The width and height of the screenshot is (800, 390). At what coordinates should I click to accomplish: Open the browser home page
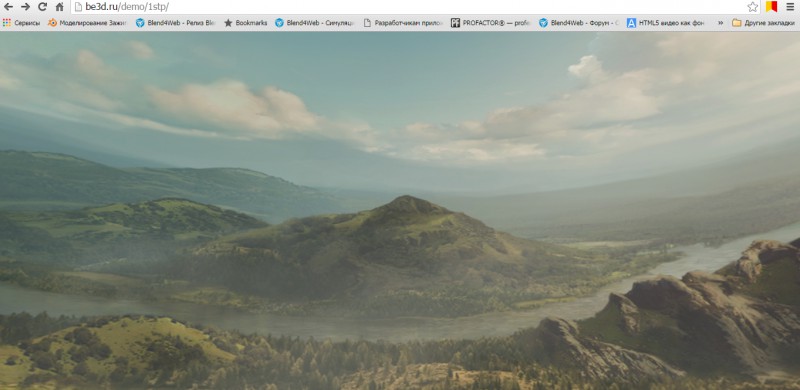click(60, 7)
